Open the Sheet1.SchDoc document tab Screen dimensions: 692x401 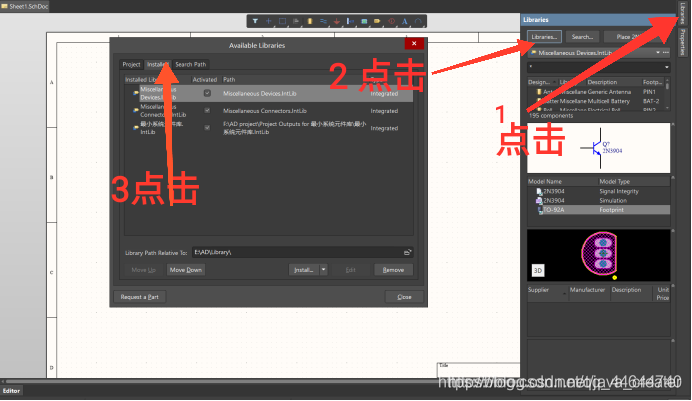tap(25, 6)
